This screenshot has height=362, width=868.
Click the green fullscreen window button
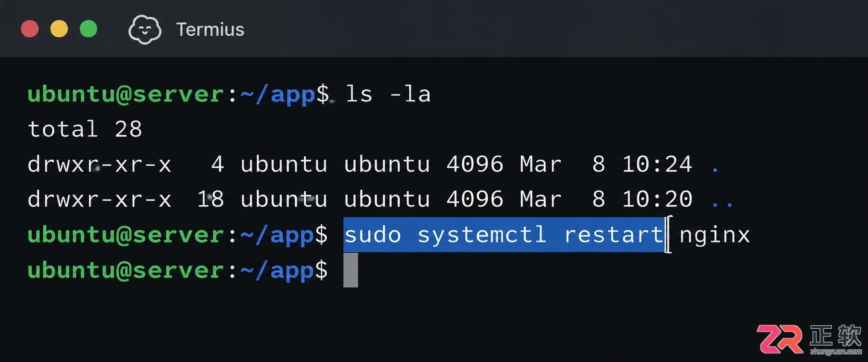89,28
